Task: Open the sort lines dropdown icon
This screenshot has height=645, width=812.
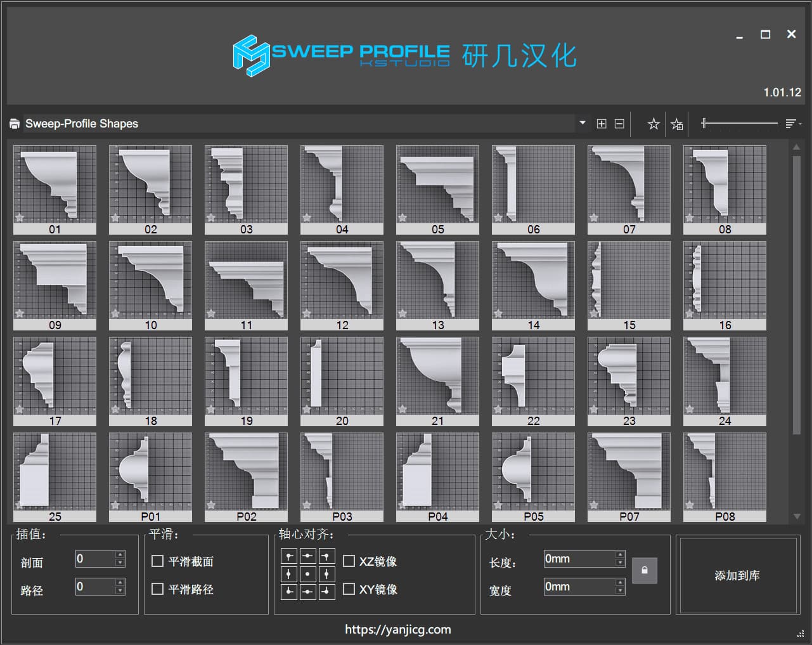Action: (793, 124)
